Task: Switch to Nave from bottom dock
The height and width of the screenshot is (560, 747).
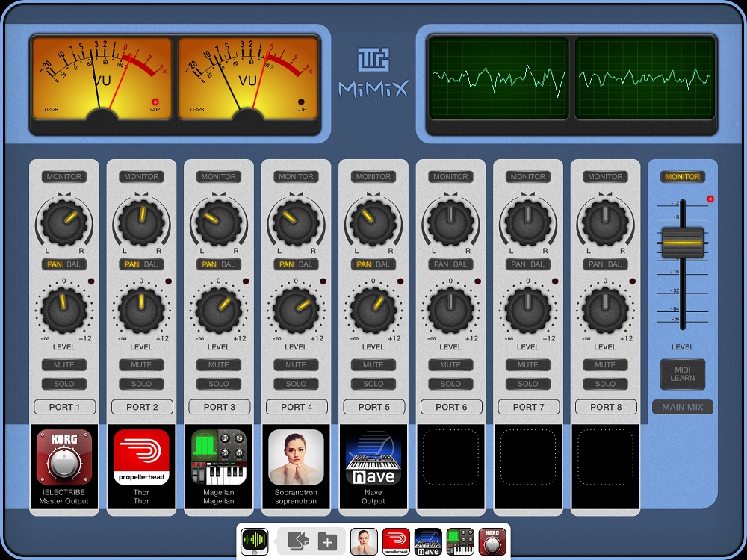Action: (x=428, y=541)
